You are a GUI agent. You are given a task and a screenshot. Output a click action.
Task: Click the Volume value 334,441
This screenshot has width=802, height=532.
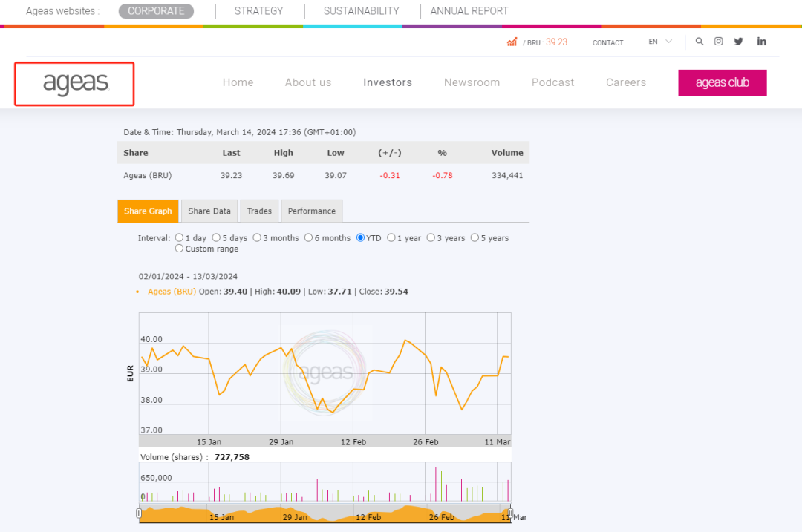[x=507, y=175]
